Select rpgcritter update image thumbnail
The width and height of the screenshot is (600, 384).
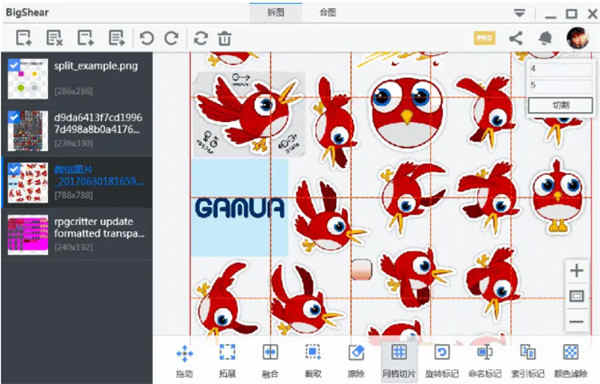click(28, 234)
